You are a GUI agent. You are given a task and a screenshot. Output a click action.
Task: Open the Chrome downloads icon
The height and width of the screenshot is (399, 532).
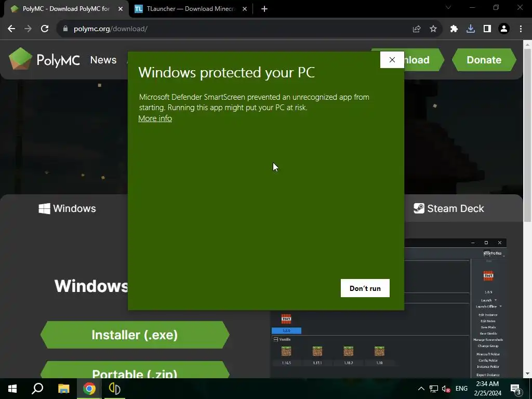(471, 29)
